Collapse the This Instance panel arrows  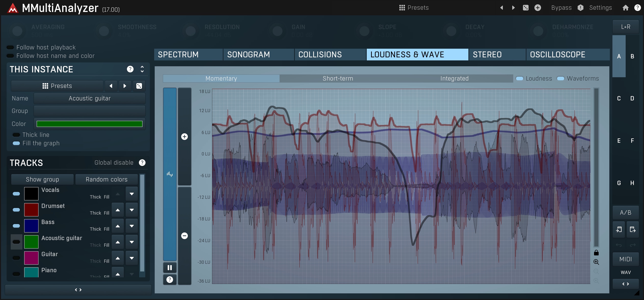click(x=142, y=69)
